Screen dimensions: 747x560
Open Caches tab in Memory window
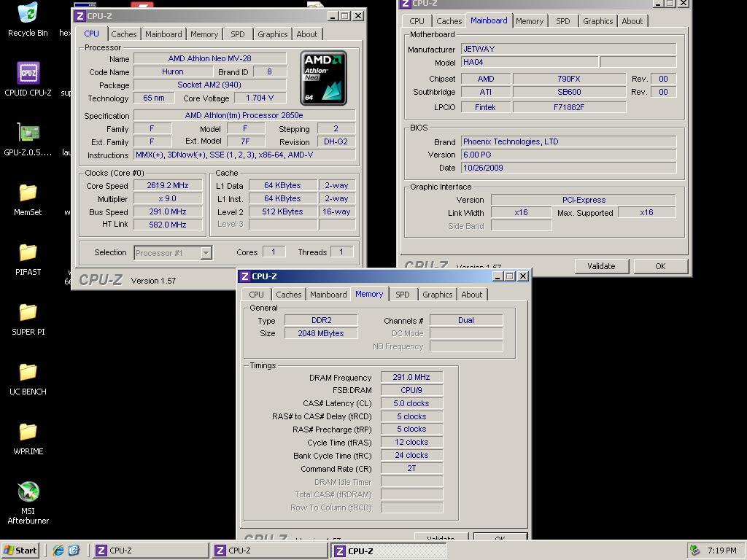click(289, 295)
